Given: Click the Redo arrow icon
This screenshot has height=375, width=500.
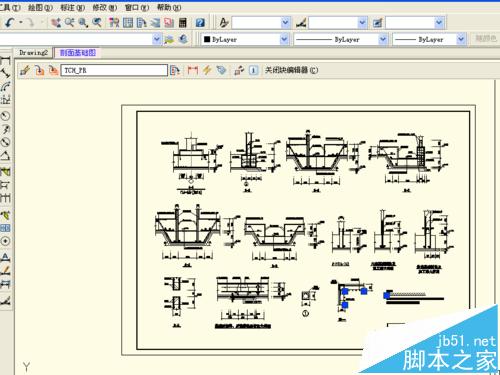Looking at the screenshot, I should 31,23.
